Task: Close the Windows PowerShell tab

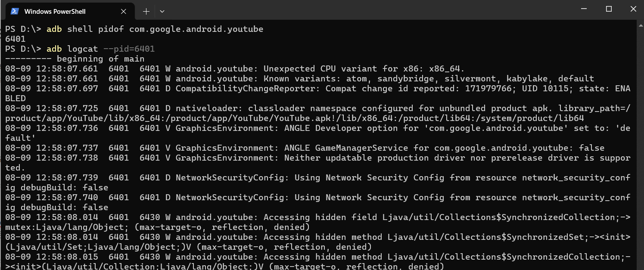Action: tap(123, 11)
